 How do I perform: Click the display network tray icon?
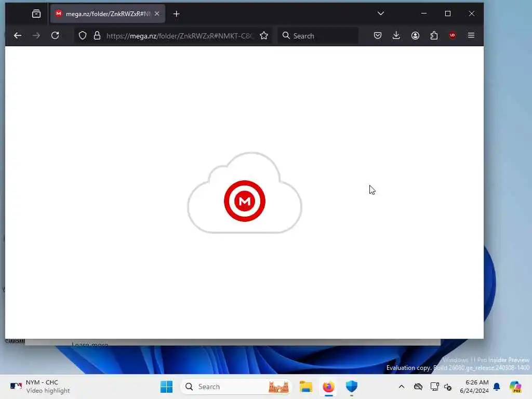pos(435,387)
